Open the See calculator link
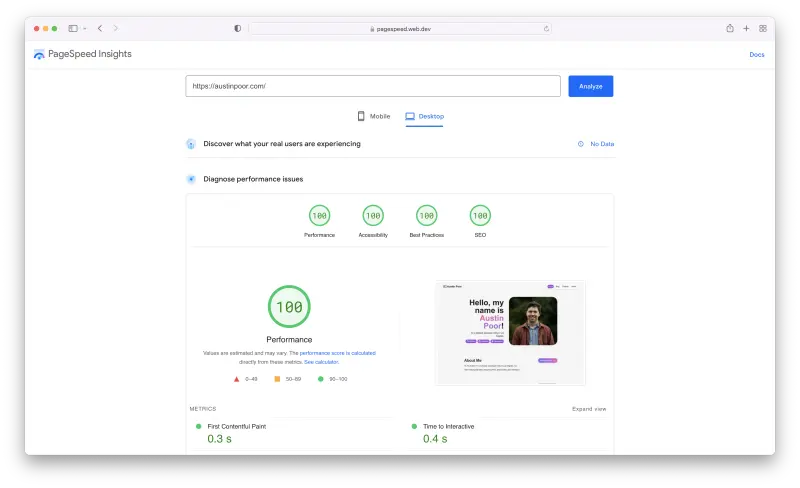The image size is (800, 488). [x=321, y=362]
